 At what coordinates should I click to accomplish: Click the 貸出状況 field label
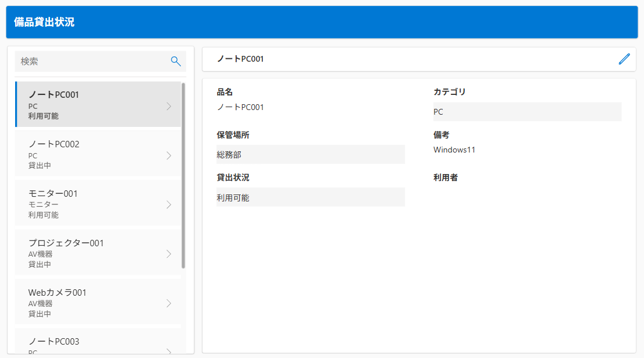[x=233, y=178]
